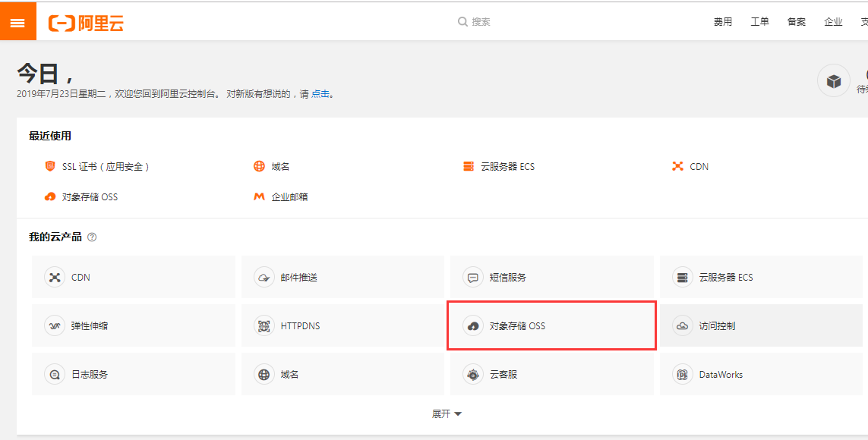
Task: Open the 备案 menu in header
Action: pyautogui.click(x=797, y=22)
